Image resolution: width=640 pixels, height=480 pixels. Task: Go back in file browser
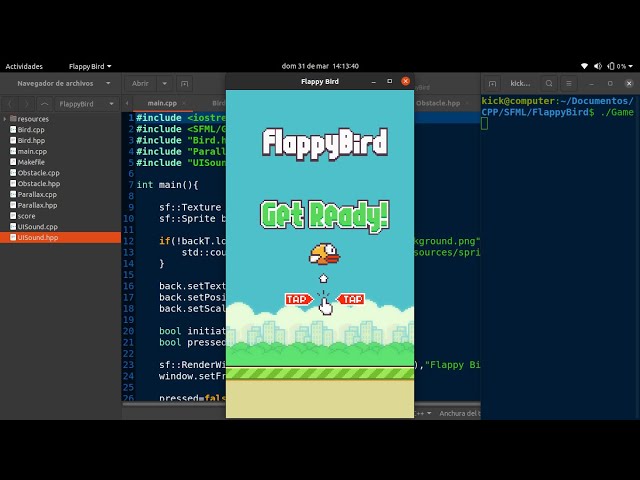(x=11, y=104)
